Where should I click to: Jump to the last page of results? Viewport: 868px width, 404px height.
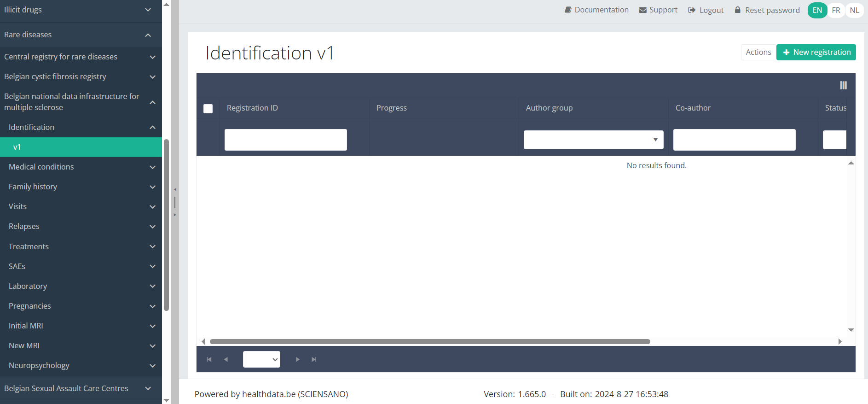[314, 359]
